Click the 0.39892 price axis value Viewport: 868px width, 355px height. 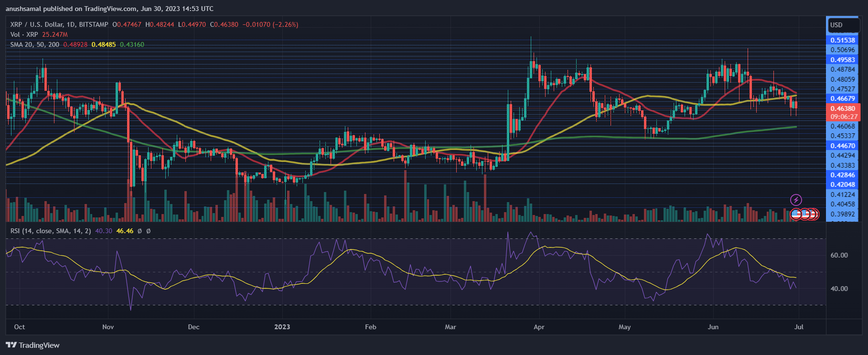[x=843, y=214]
